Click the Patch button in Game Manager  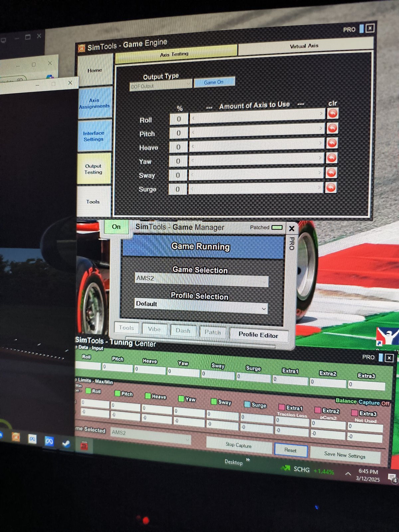click(213, 332)
